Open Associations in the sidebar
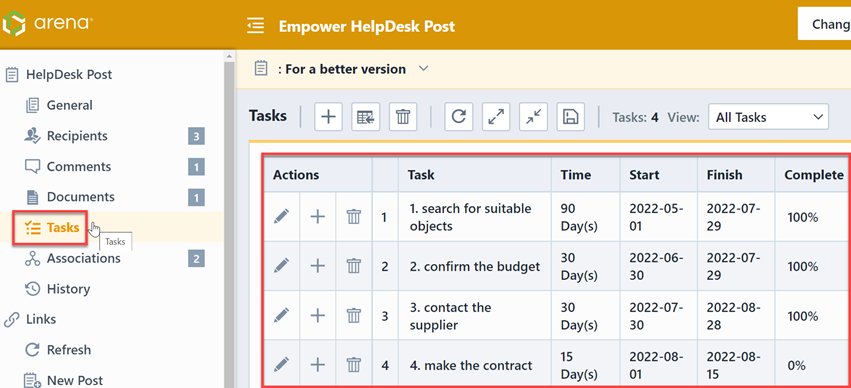 pos(84,258)
